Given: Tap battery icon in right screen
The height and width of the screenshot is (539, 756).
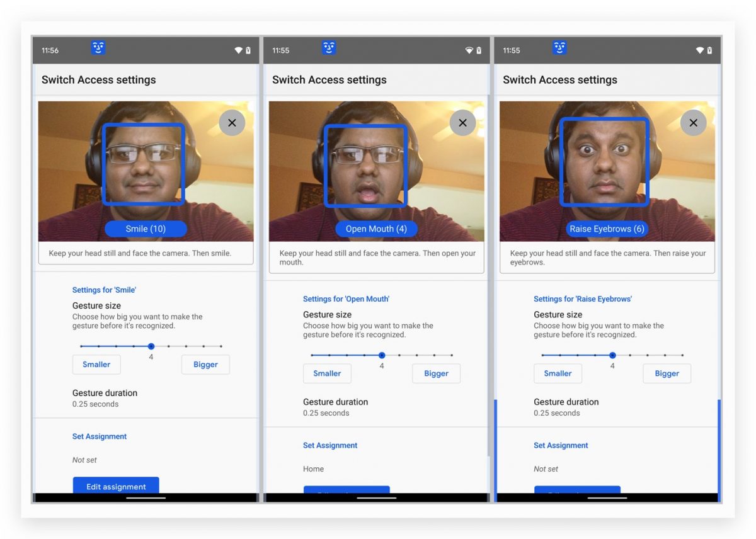Looking at the screenshot, I should 709,50.
